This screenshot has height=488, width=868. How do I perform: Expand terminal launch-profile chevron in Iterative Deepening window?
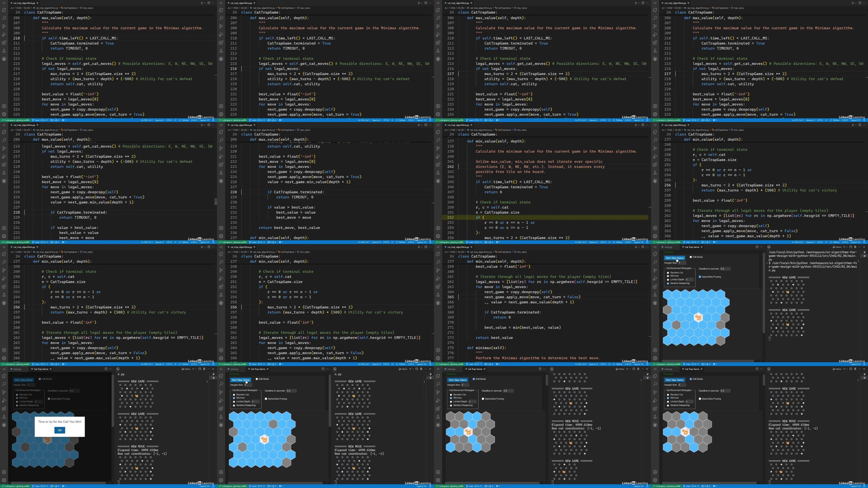pos(847,247)
